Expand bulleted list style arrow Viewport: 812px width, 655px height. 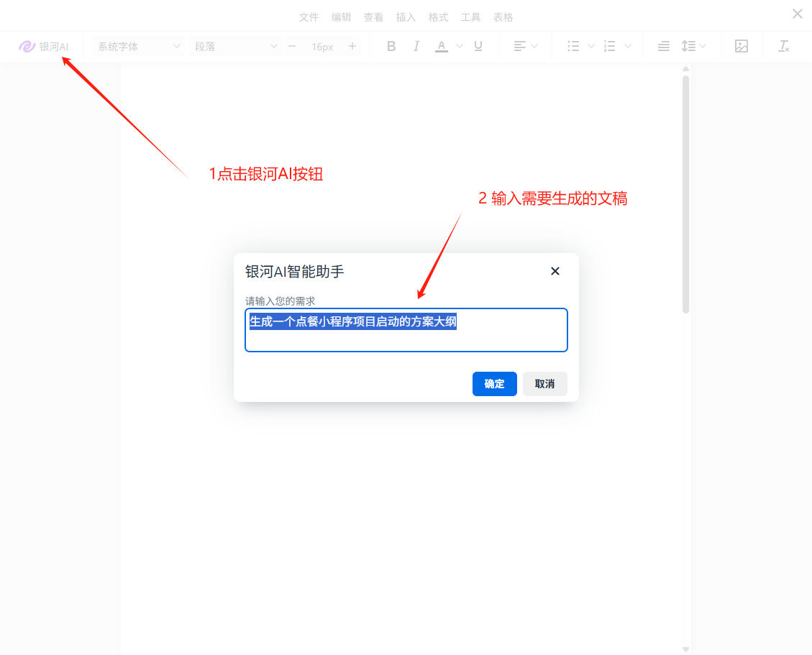point(591,47)
